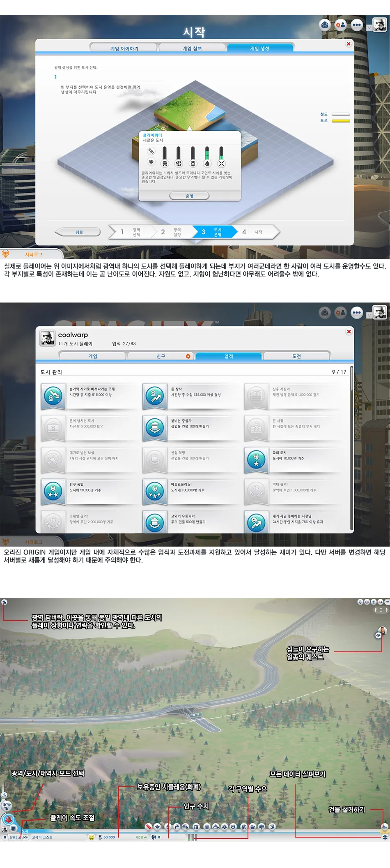Open the 붐비는 중심가 achievement icon
Image resolution: width=390 pixels, height=868 pixels.
[155, 428]
